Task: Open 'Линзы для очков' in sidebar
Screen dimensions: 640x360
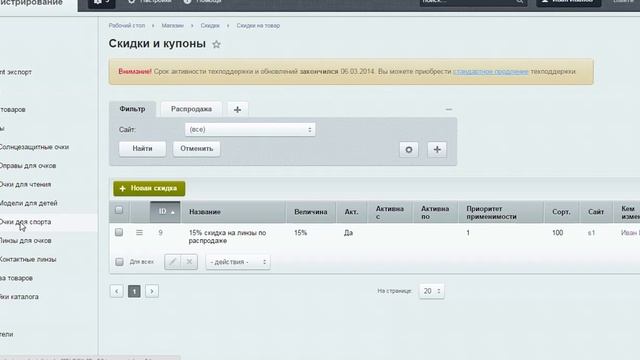Action: click(x=26, y=241)
